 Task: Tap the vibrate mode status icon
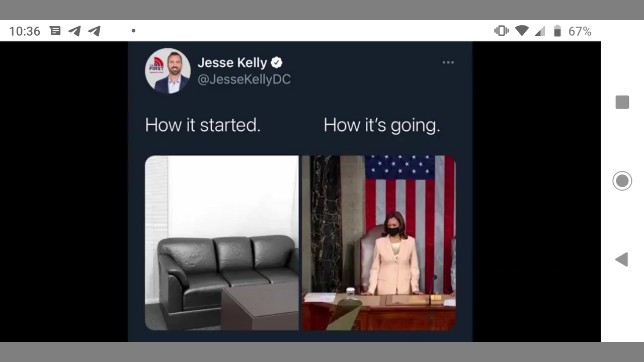point(501,31)
